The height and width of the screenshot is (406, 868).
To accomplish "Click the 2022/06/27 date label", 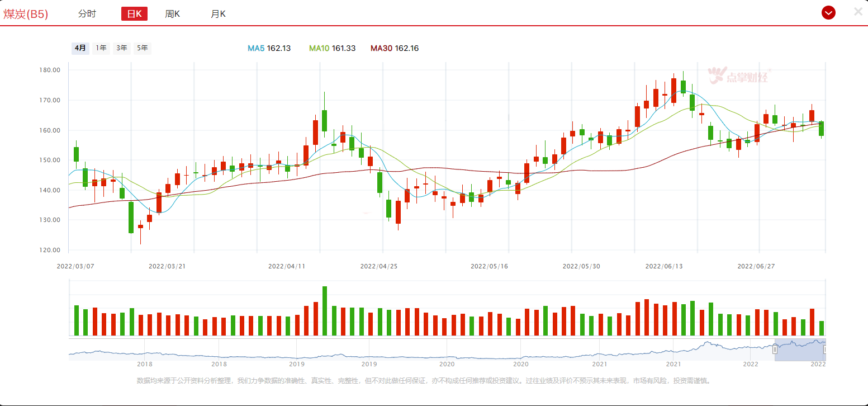I will [x=757, y=266].
